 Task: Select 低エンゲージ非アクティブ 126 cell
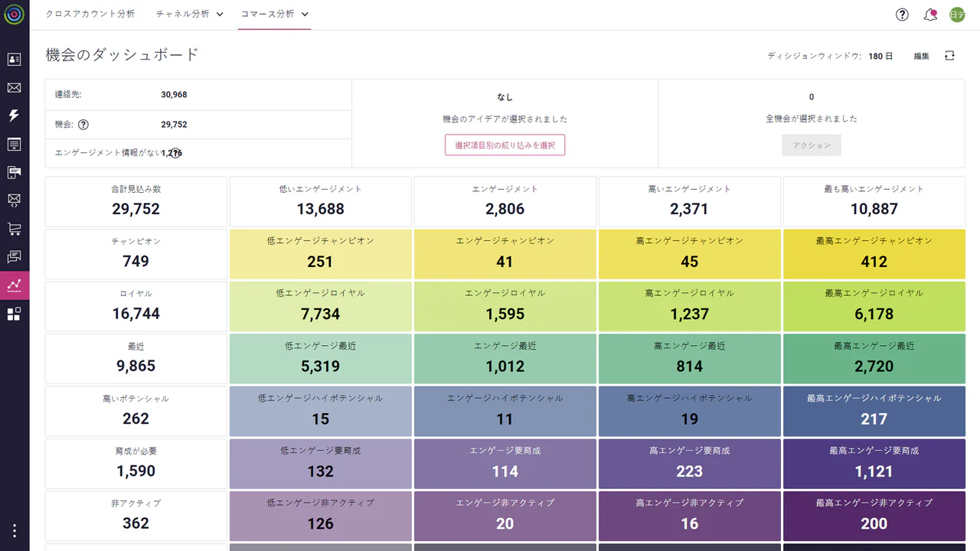[x=321, y=516]
